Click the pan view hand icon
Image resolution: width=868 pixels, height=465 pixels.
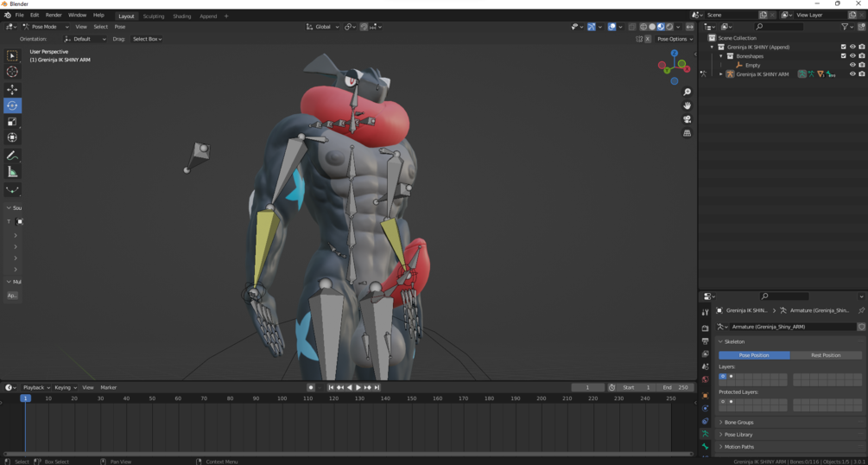coord(687,105)
